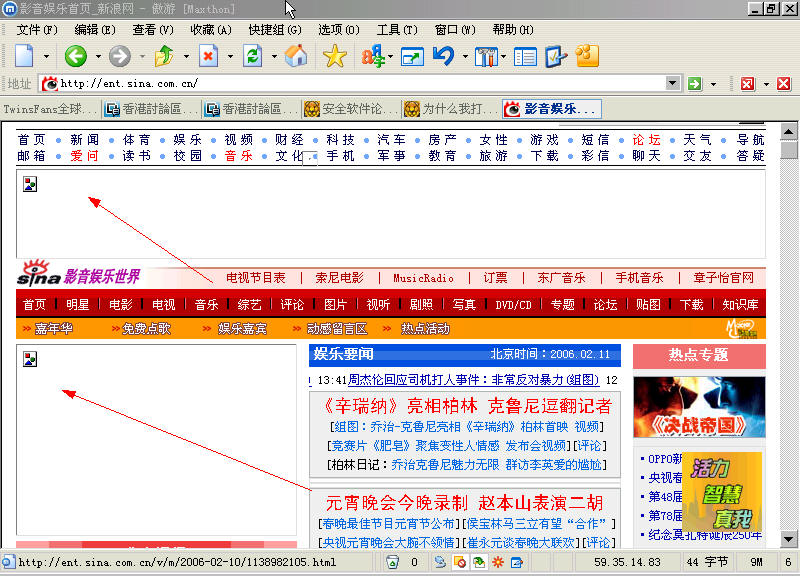Open dropdown arrow beside Stop icon

(230, 56)
